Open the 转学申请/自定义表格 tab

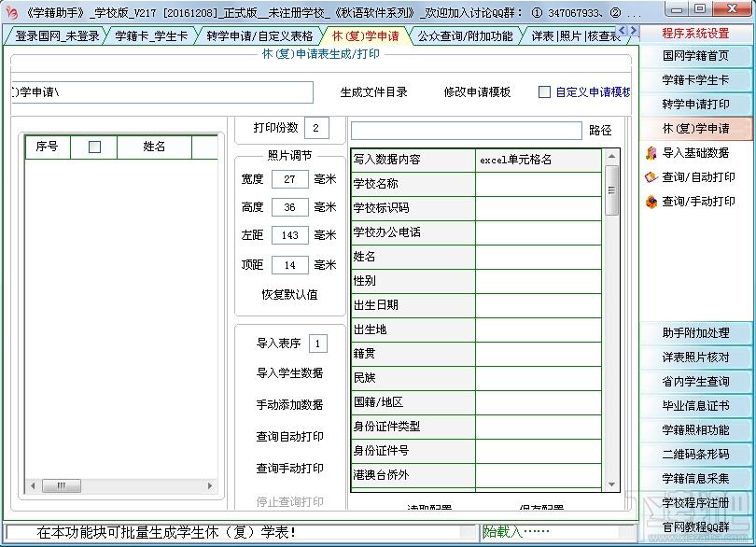(259, 36)
